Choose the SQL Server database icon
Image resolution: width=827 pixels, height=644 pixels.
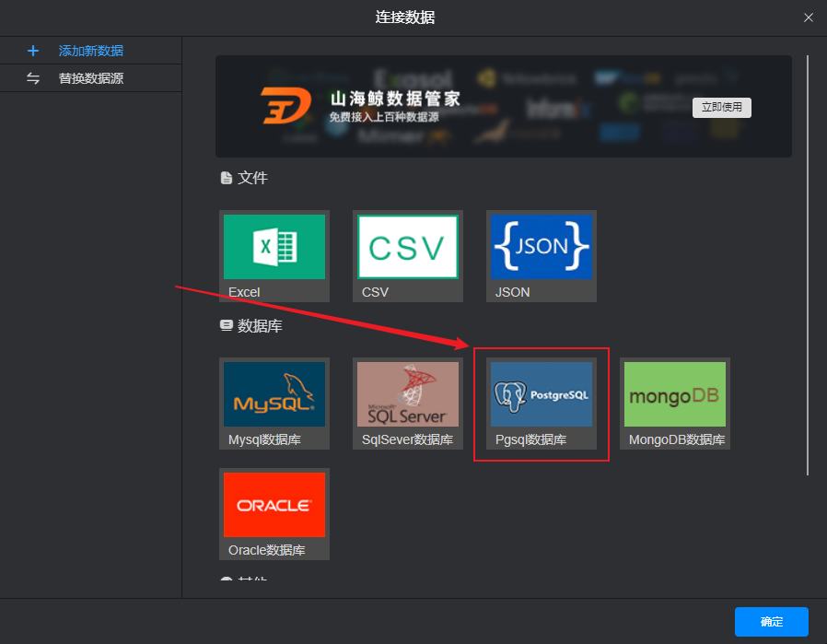pyautogui.click(x=408, y=394)
